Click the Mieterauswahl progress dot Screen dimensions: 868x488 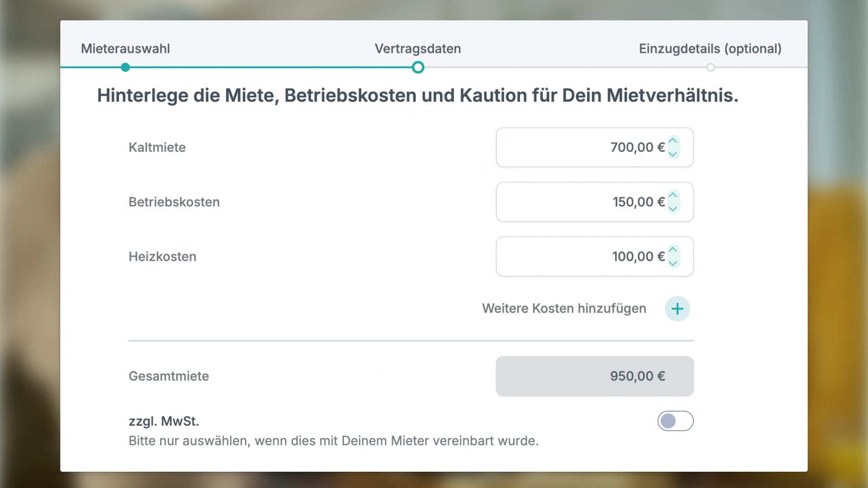[125, 68]
